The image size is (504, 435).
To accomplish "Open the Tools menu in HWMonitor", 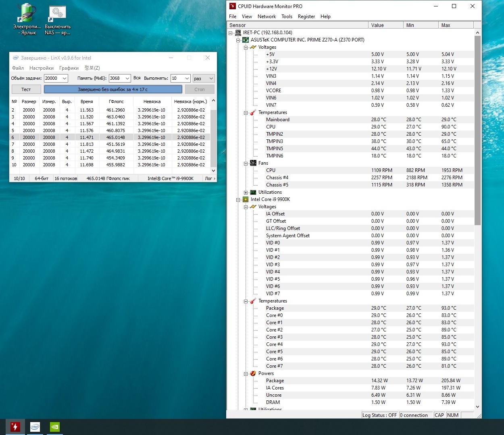I will pos(287,17).
